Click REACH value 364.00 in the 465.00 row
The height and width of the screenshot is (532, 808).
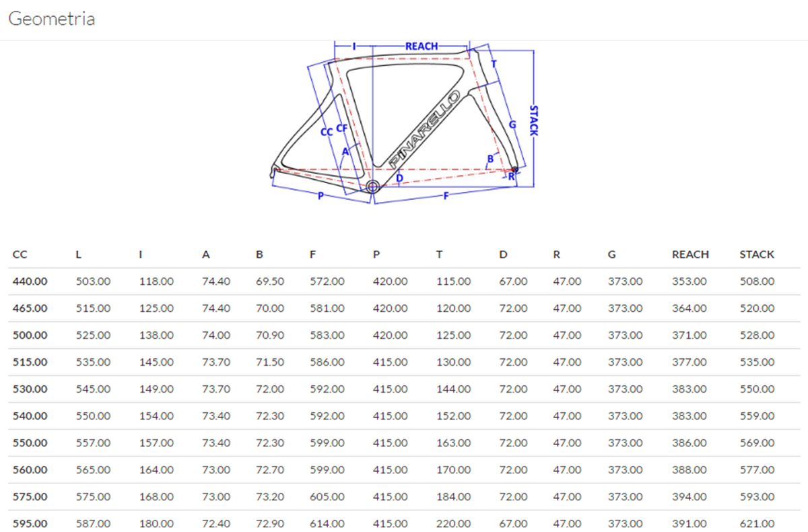pyautogui.click(x=689, y=308)
